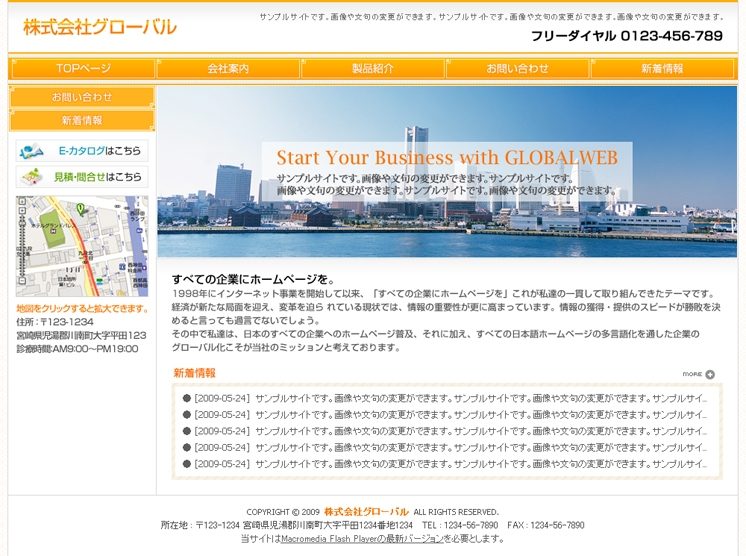The height and width of the screenshot is (556, 746).
Task: Click the 見積・問合せ icon in sidebar
Action: coord(33,177)
